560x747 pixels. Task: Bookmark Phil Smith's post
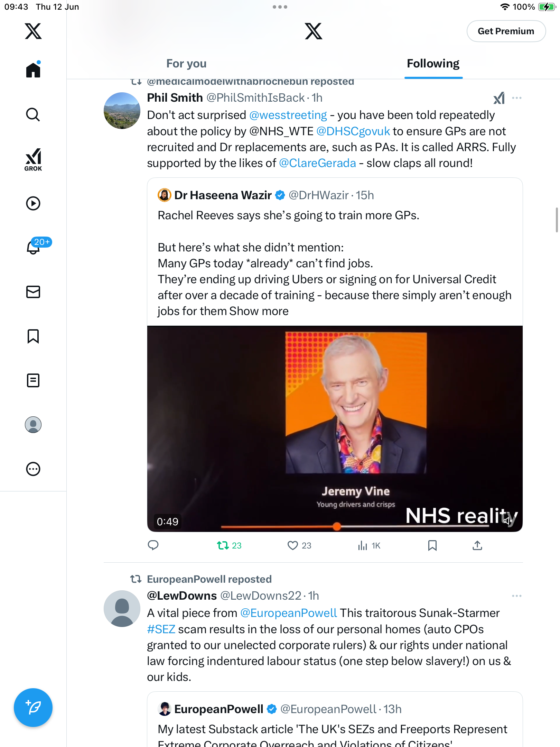(x=432, y=545)
